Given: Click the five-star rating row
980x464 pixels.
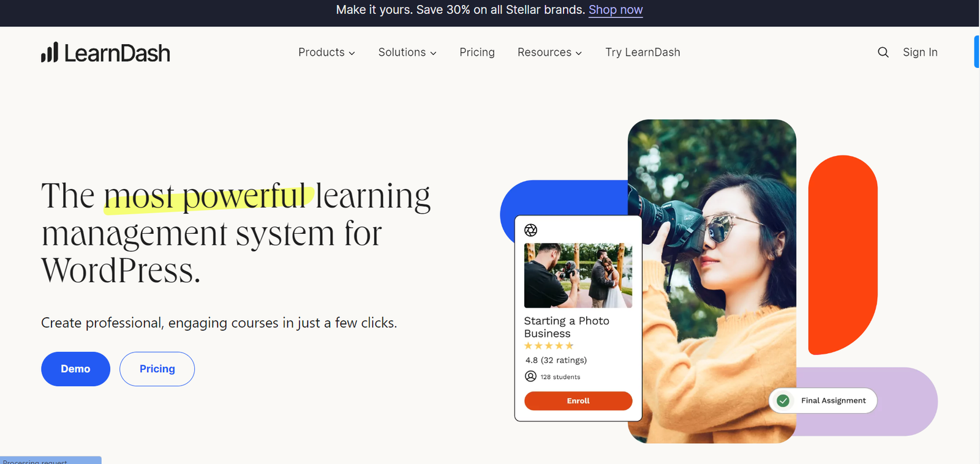Looking at the screenshot, I should [549, 346].
